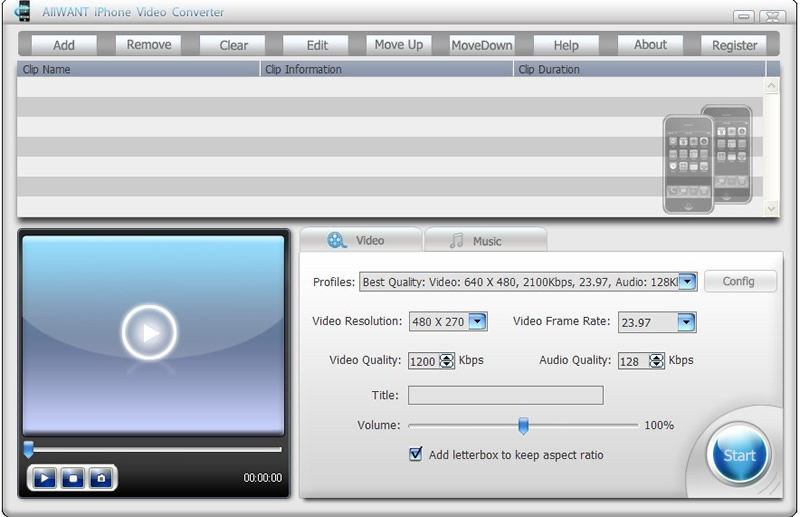Click the Clip Information column header
The height and width of the screenshot is (517, 800).
[387, 69]
